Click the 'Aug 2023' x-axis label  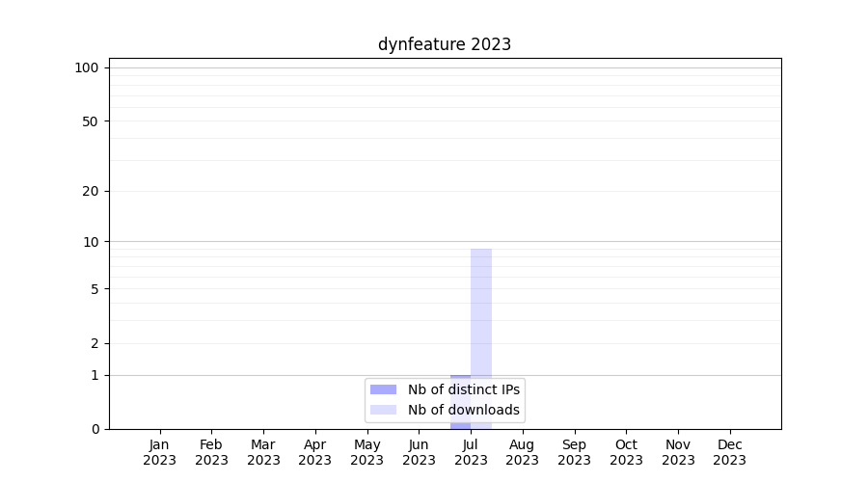522,452
